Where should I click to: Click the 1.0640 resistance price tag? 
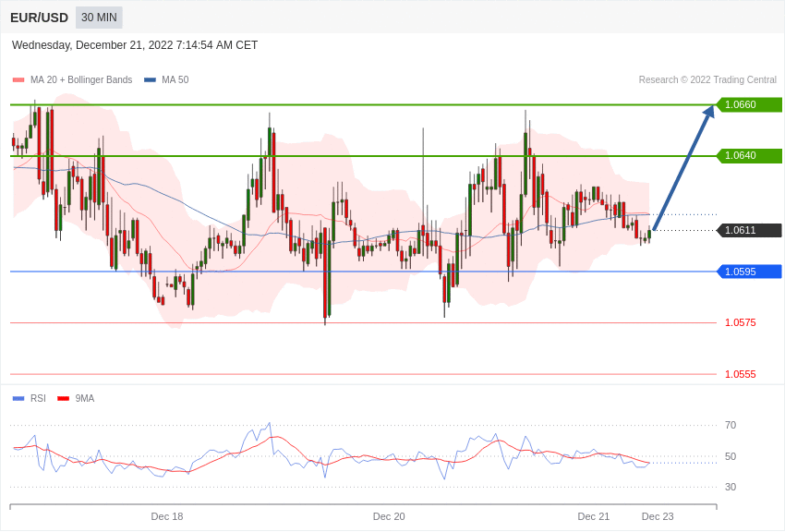click(749, 156)
